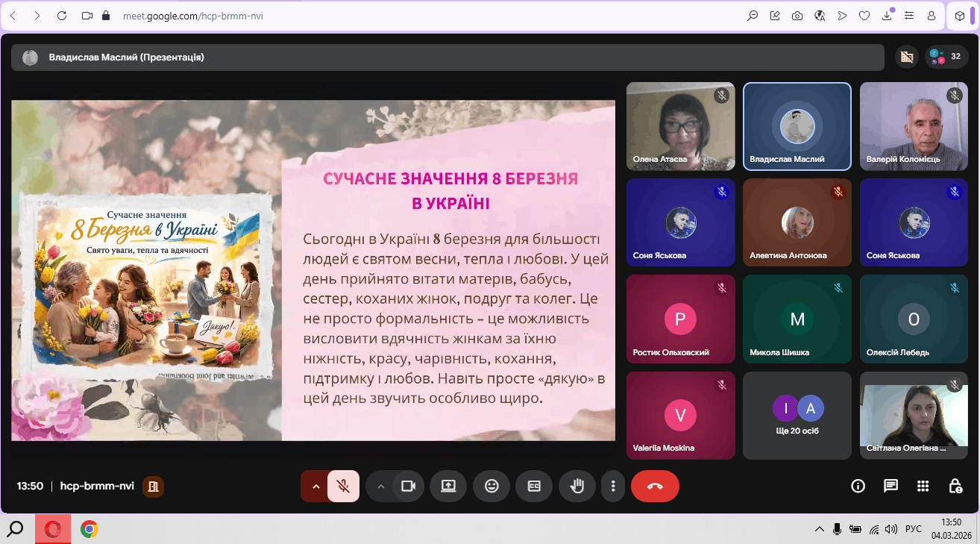The image size is (980, 544).
Task: Open the activities icon in Meet
Action: [923, 486]
